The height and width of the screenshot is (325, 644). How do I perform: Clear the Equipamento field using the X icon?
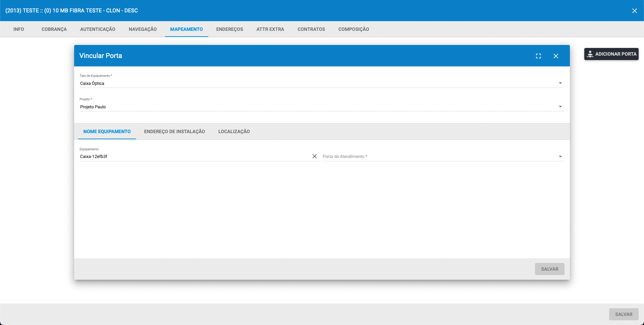click(315, 156)
